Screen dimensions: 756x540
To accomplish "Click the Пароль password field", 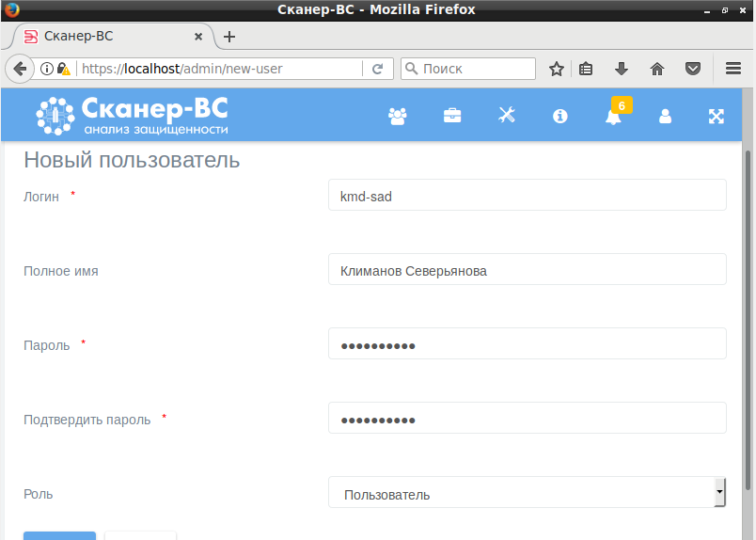I will (x=527, y=343).
